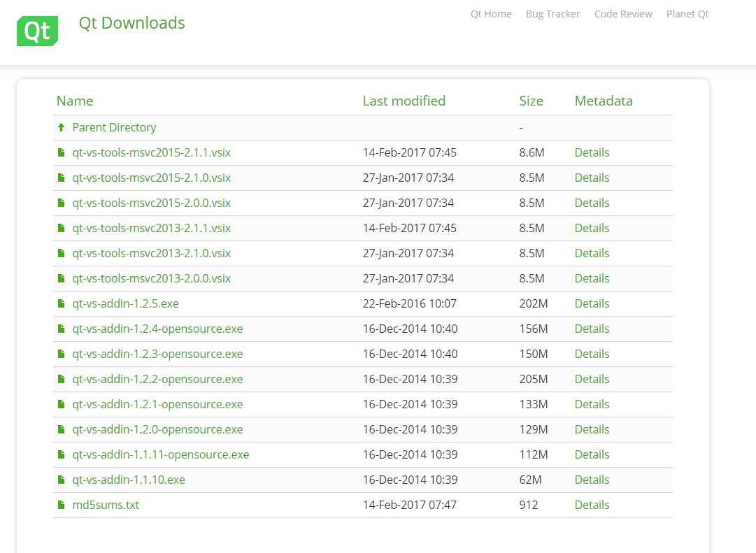756x553 pixels.
Task: Open Details for qt-vs-addin-1.1.10.exe
Action: point(592,479)
